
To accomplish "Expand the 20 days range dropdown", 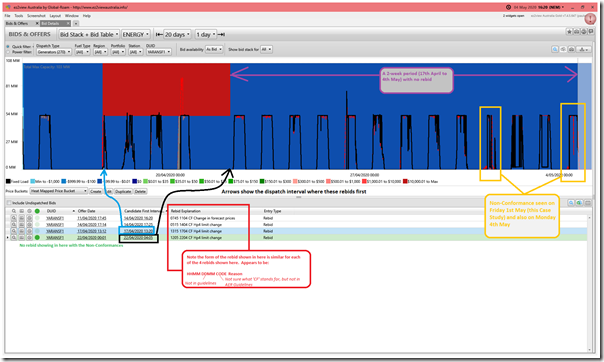I will click(177, 35).
